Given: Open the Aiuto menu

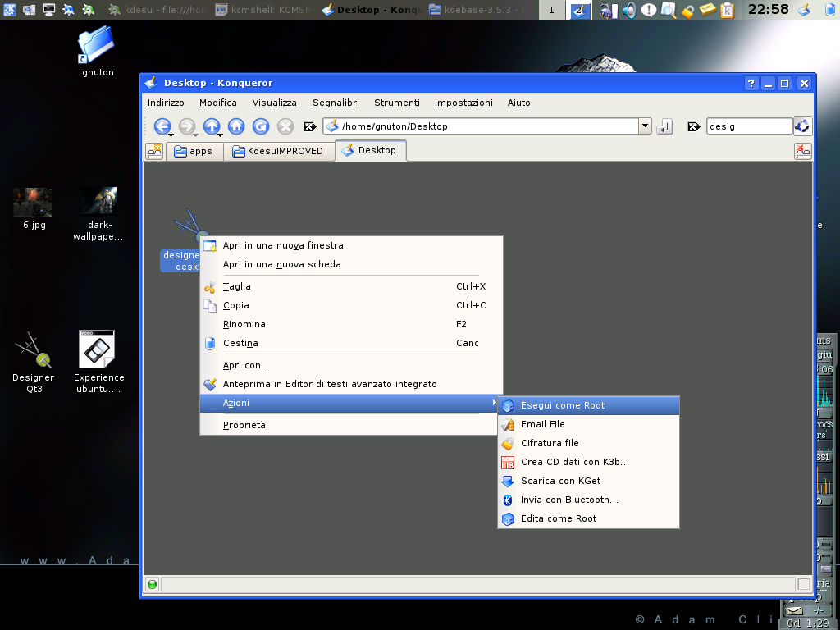Looking at the screenshot, I should tap(518, 103).
